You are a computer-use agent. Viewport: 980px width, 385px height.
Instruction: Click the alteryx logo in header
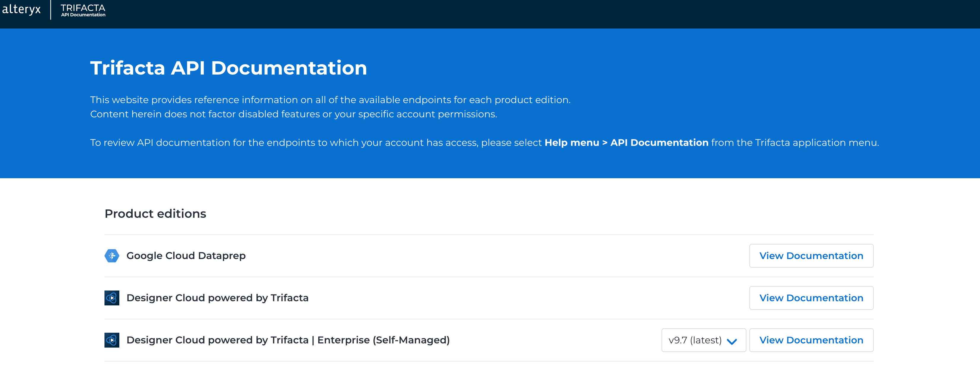[x=21, y=9]
